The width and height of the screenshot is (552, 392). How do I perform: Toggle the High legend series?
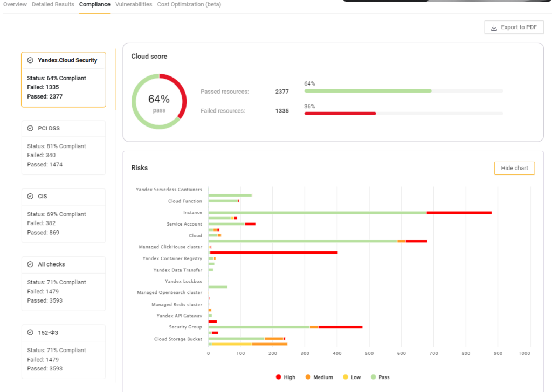(286, 377)
